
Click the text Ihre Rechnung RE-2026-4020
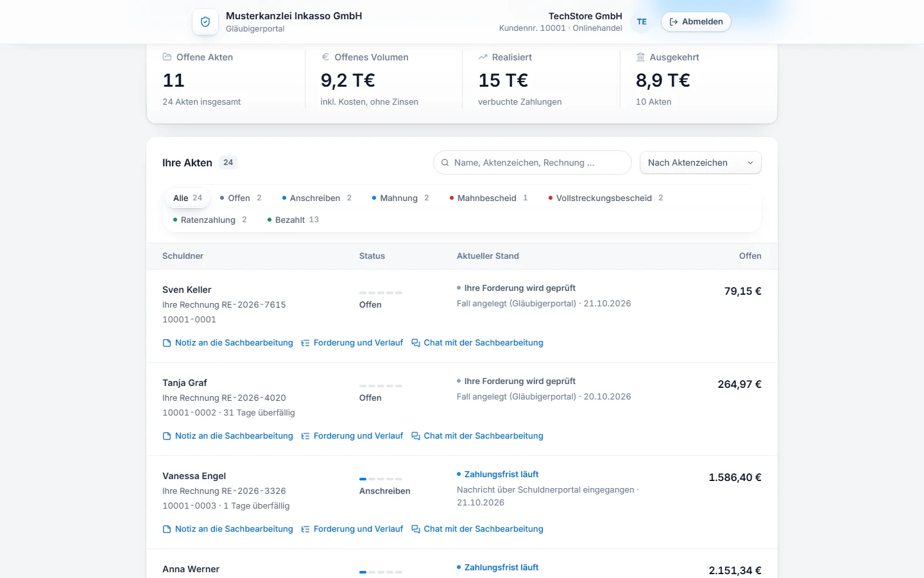pos(224,398)
